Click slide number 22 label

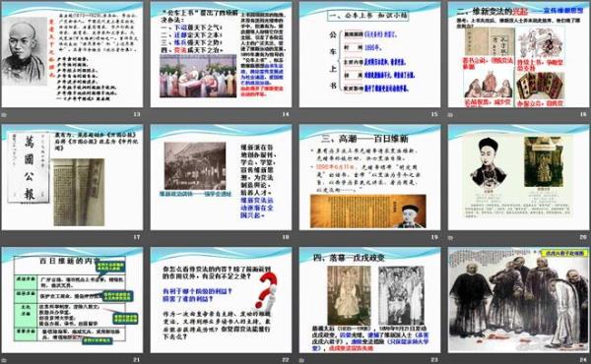click(x=286, y=360)
